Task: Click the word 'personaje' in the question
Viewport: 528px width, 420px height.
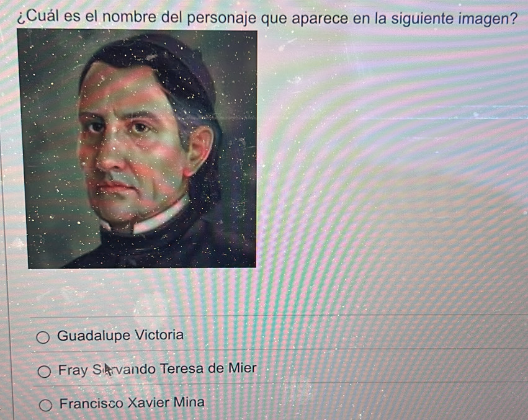Action: [x=221, y=19]
